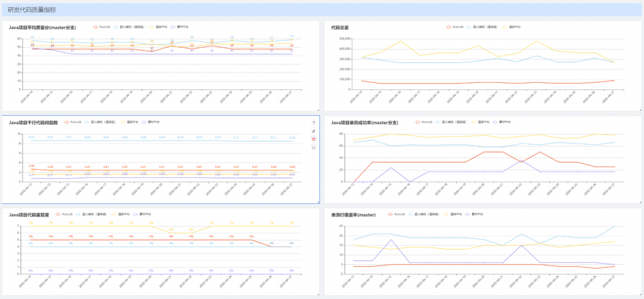Select the Java项目千行代码问题数 chart title

point(33,123)
